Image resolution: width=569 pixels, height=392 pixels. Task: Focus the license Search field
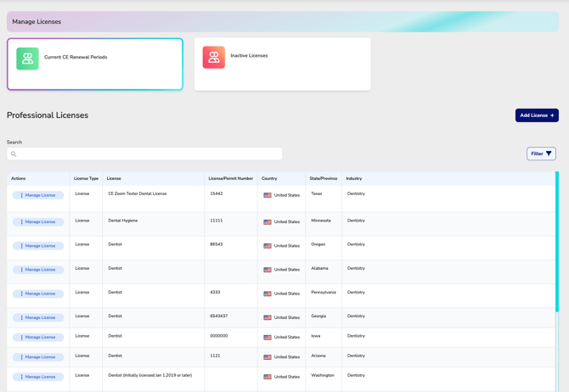[x=149, y=154]
